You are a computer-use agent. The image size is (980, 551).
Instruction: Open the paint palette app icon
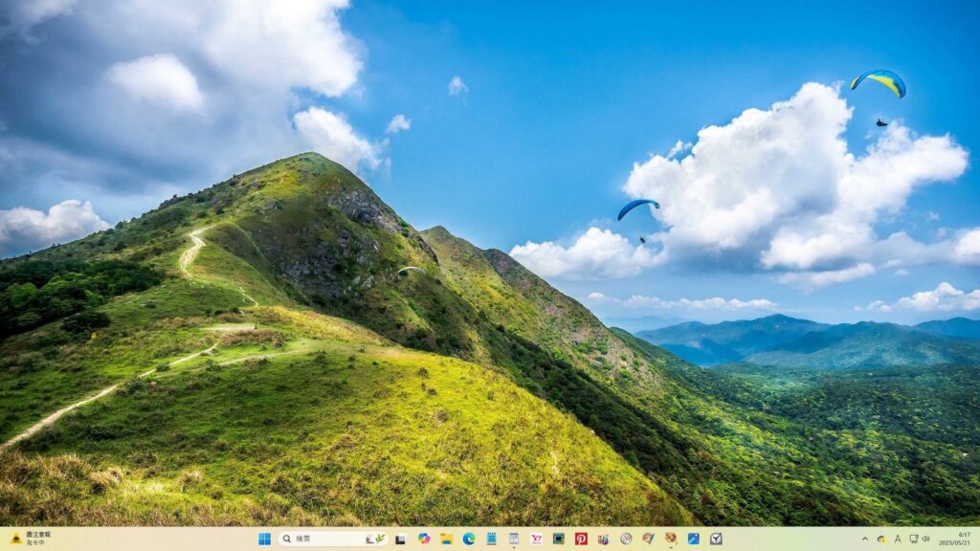[649, 539]
